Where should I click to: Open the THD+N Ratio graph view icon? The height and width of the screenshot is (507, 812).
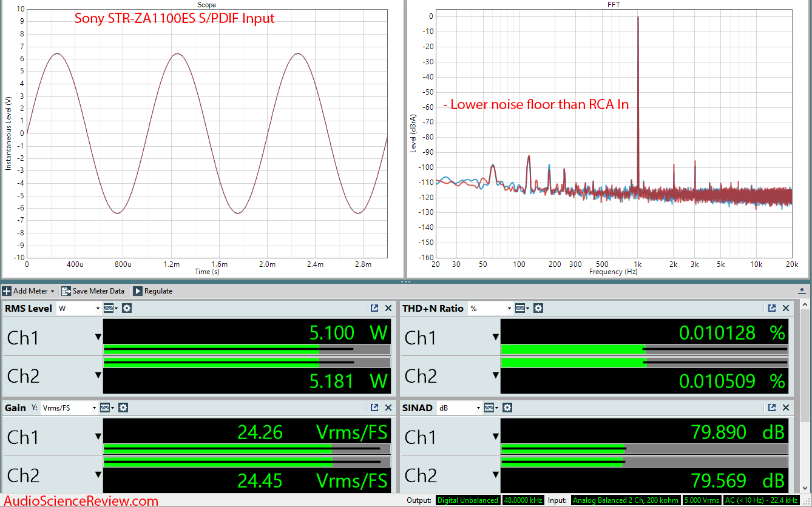click(x=521, y=308)
